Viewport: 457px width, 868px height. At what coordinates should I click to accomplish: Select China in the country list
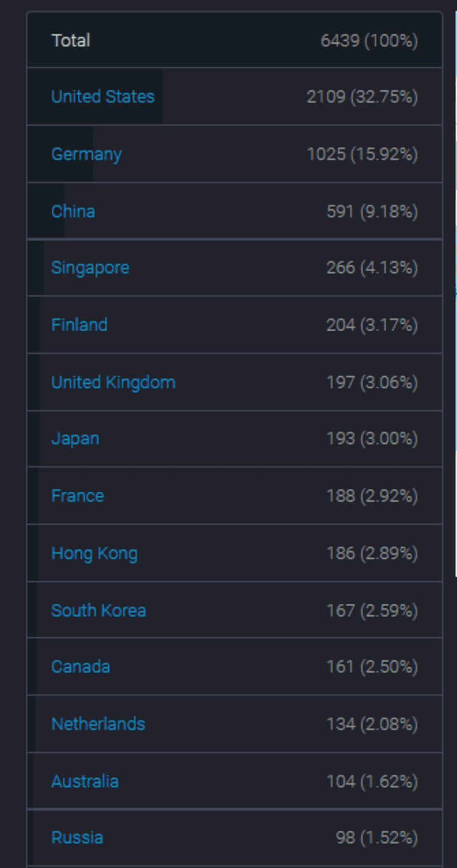[73, 211]
